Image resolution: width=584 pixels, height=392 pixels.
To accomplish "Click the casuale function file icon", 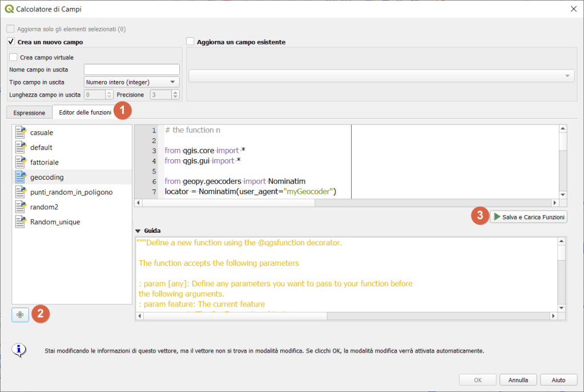I will pos(21,132).
